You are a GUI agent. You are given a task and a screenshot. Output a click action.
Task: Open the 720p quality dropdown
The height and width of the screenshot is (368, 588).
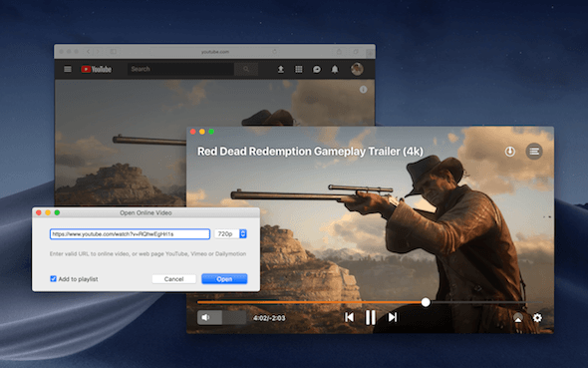pos(230,234)
